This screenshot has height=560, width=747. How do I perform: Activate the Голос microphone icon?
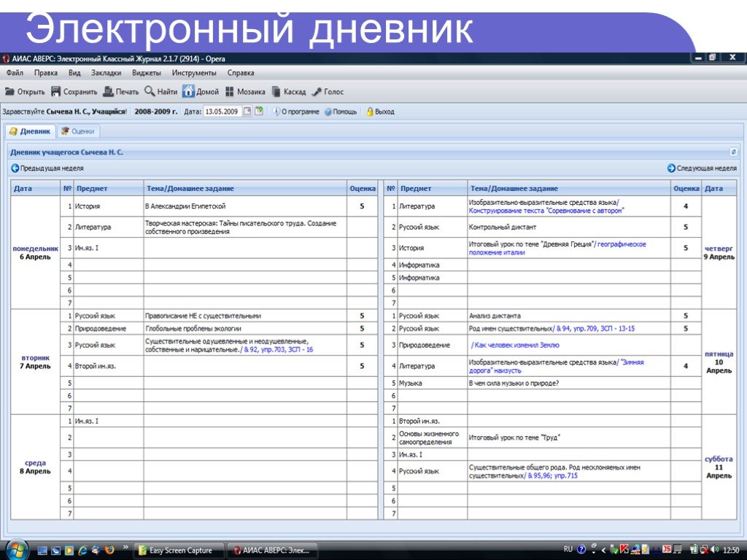coord(317,91)
